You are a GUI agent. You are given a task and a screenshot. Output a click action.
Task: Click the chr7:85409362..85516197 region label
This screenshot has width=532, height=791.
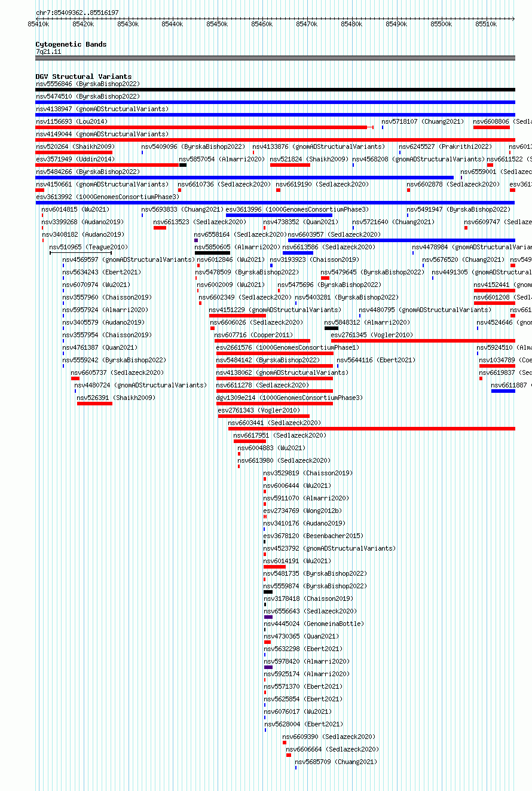click(77, 13)
